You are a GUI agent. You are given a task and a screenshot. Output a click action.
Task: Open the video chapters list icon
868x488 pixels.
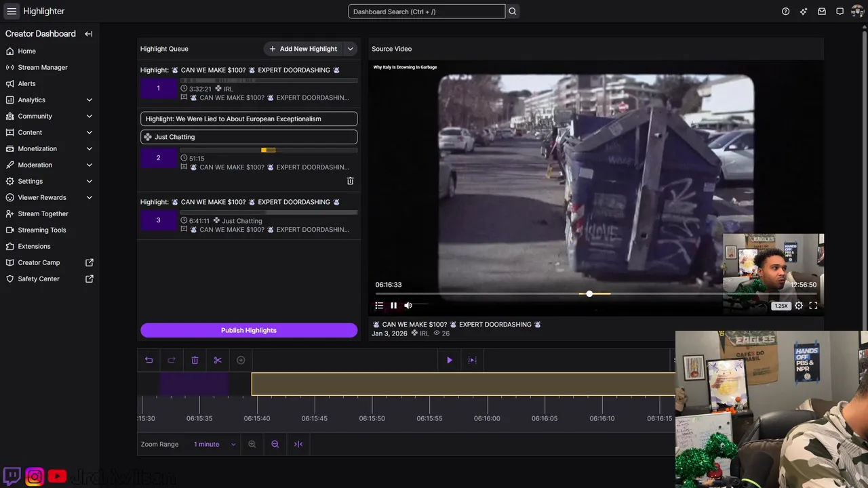pyautogui.click(x=379, y=306)
